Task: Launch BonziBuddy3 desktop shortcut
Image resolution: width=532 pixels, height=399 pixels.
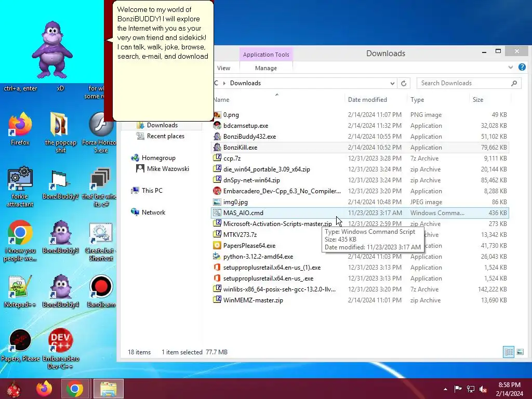Action: [x=60, y=237]
